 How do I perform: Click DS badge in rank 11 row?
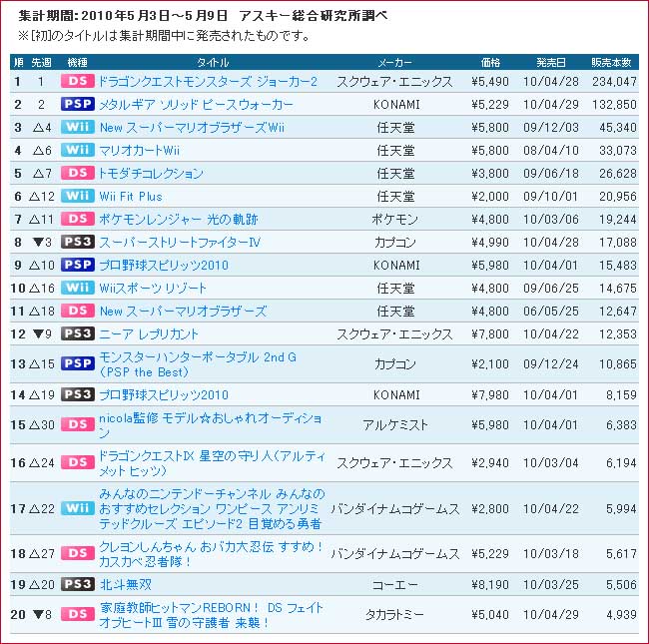click(78, 311)
